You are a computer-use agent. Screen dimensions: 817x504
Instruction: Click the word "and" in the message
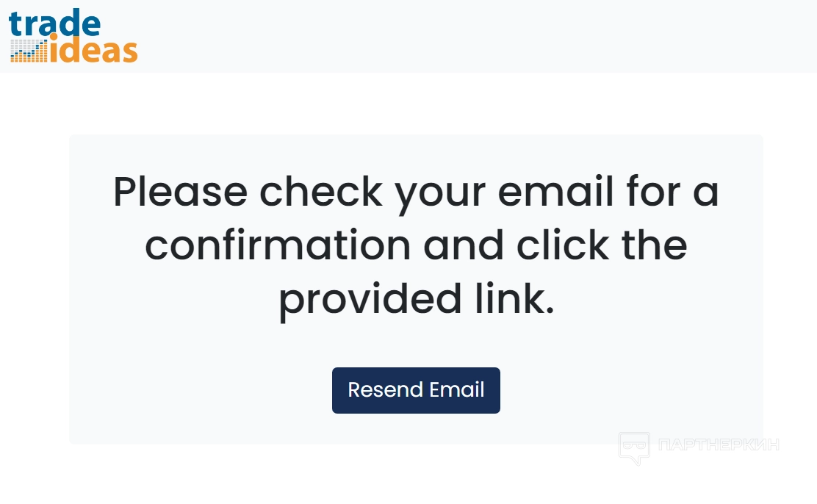pos(464,245)
